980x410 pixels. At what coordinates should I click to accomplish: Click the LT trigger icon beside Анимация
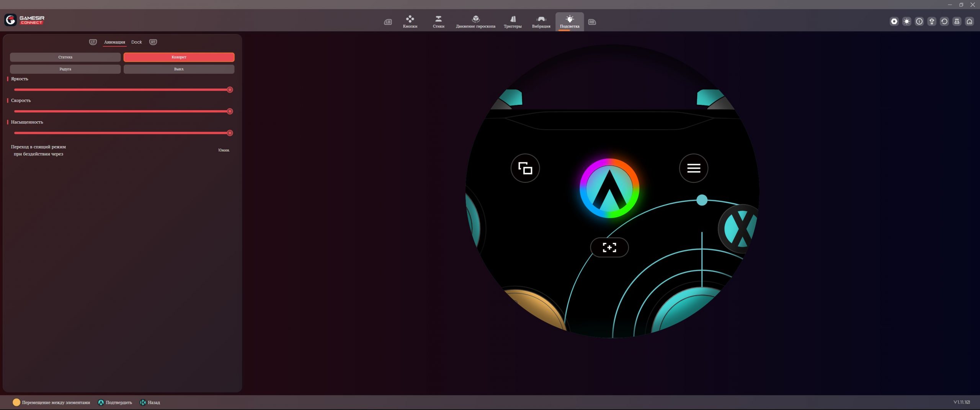93,42
